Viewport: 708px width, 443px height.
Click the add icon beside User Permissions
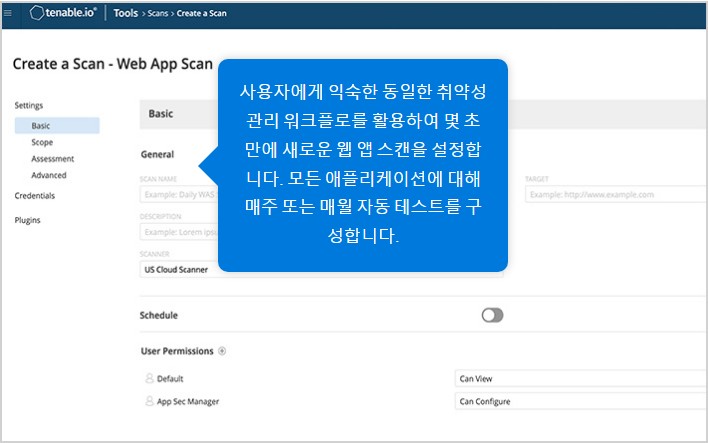click(x=222, y=352)
